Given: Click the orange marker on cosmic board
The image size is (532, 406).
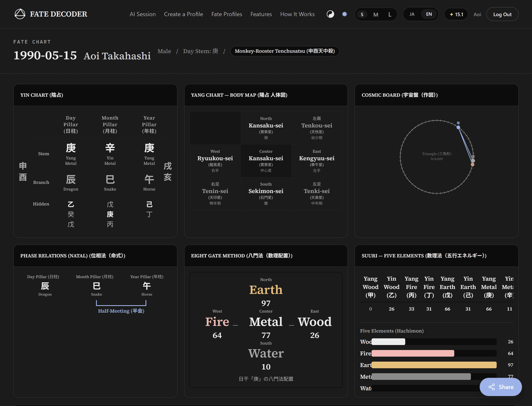Looking at the screenshot, I should (472, 164).
